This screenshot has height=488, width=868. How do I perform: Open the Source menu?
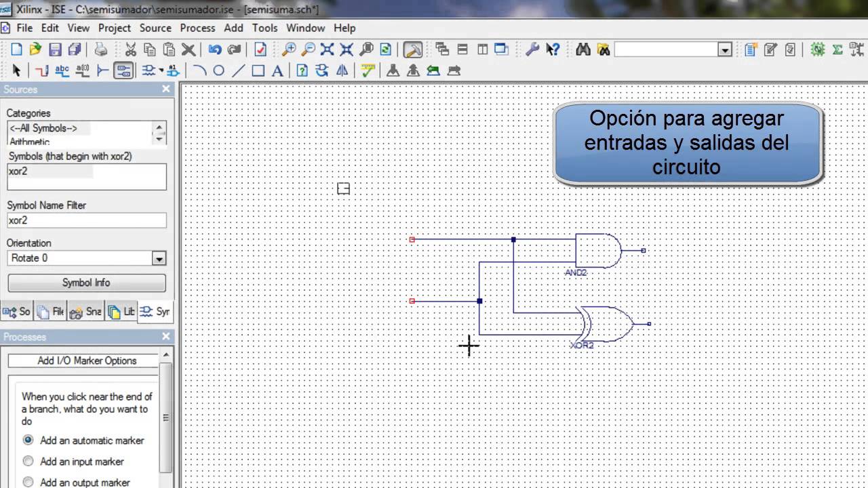[x=155, y=28]
